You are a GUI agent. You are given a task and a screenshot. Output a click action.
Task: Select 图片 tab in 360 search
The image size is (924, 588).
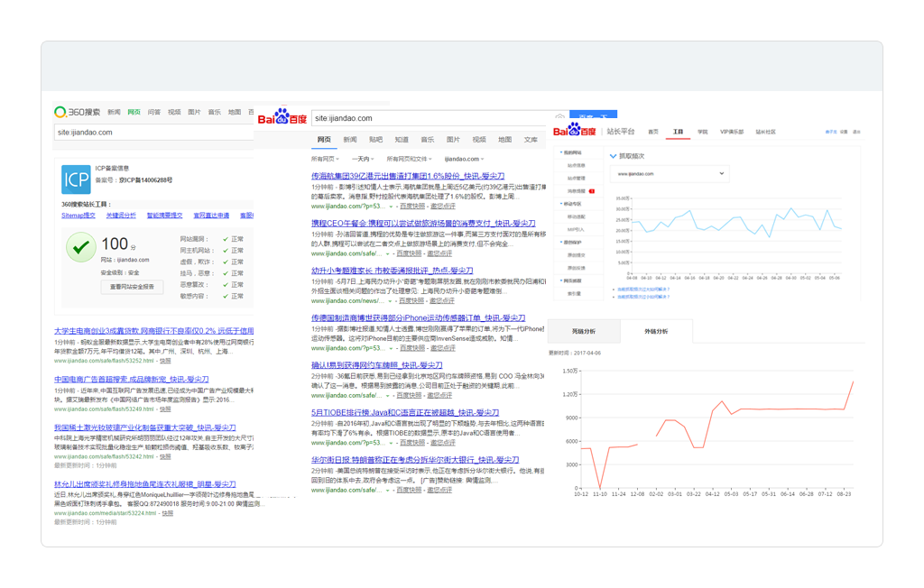(194, 112)
